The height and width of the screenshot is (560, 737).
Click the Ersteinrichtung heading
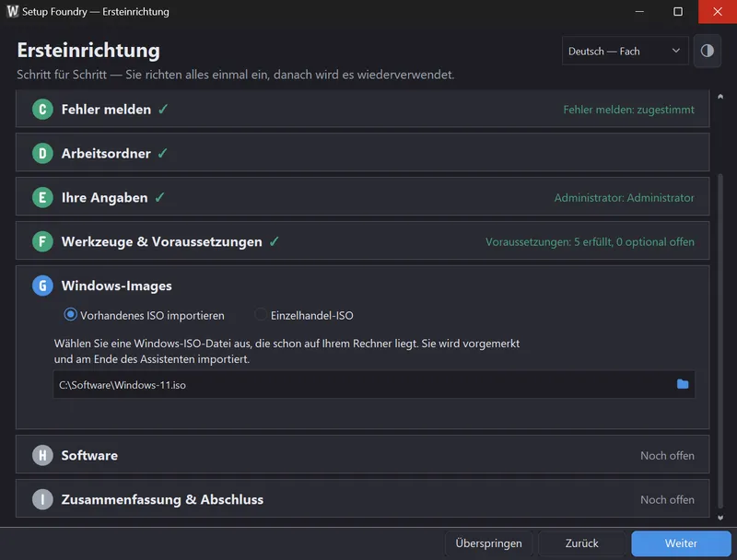pyautogui.click(x=88, y=51)
